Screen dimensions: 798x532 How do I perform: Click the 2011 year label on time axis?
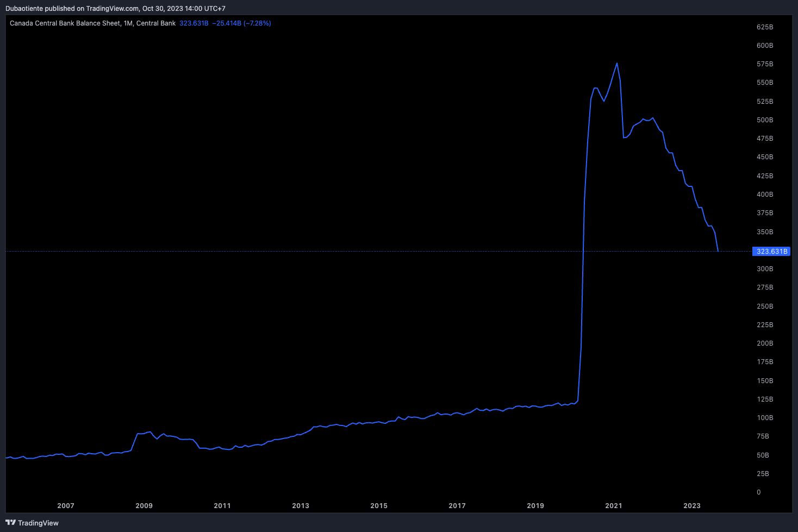pyautogui.click(x=222, y=506)
